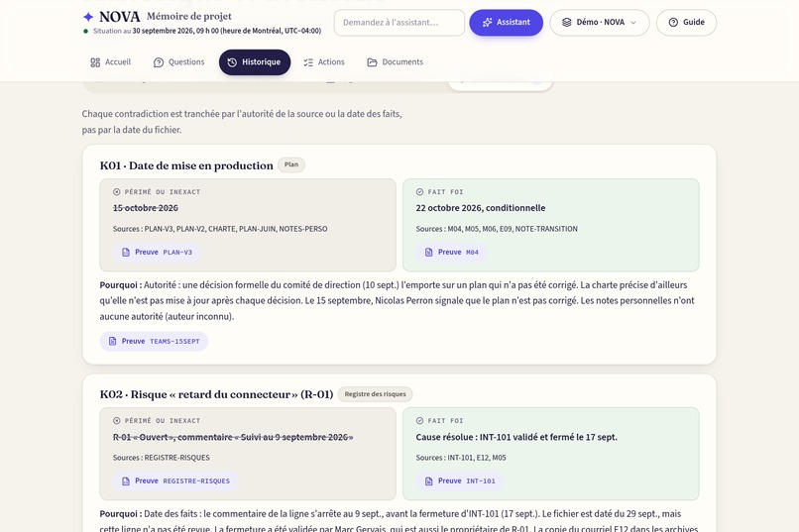Screen dimensions: 799x532
Task: Click the K01 · Date de mise en production heading
Action: coord(186,165)
